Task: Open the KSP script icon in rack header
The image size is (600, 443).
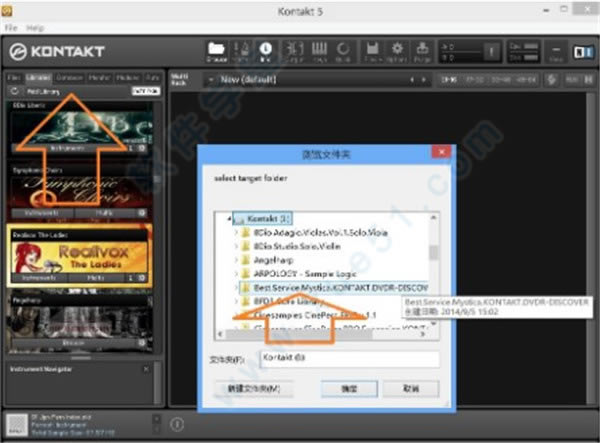Action: pos(551,80)
